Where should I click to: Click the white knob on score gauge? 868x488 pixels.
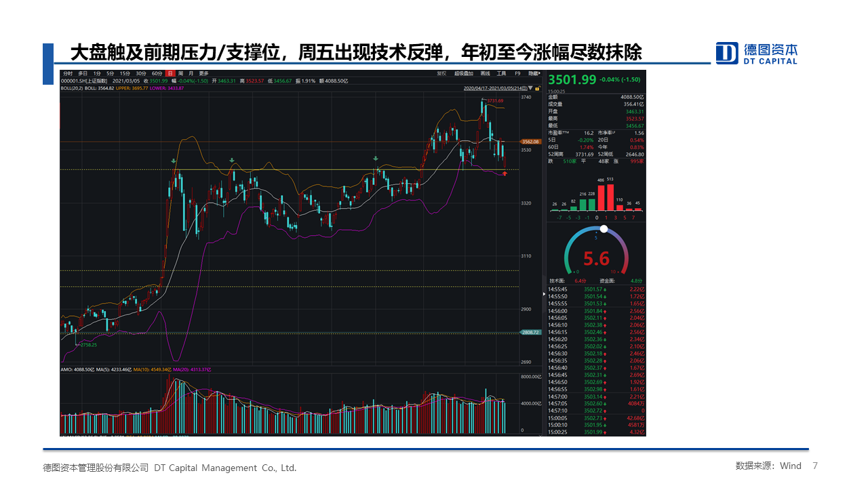tap(604, 228)
